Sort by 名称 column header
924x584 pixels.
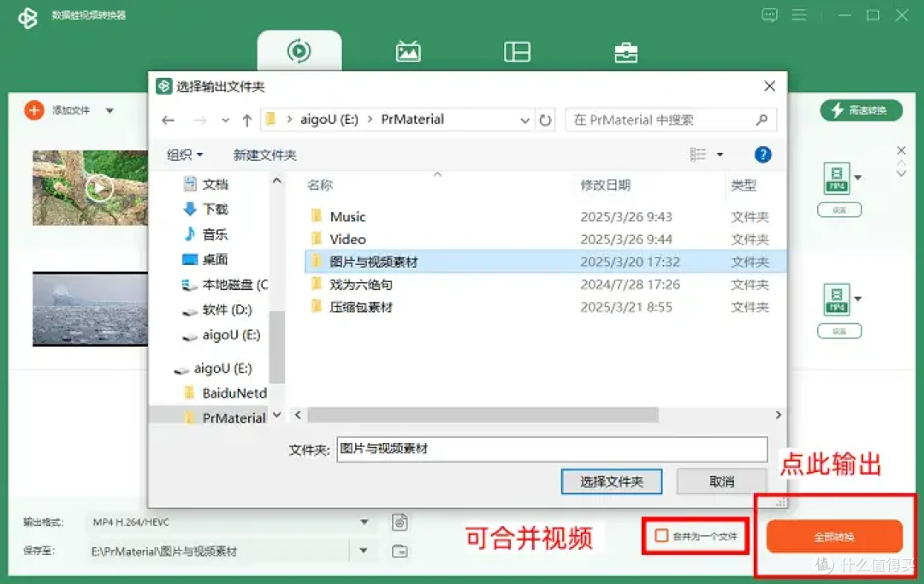(320, 185)
